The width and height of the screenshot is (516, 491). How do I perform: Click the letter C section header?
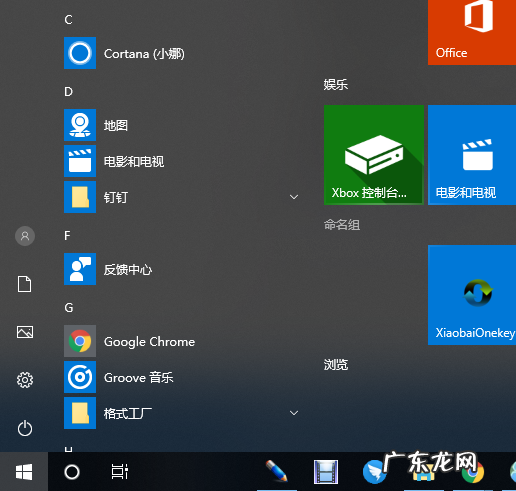[68, 20]
